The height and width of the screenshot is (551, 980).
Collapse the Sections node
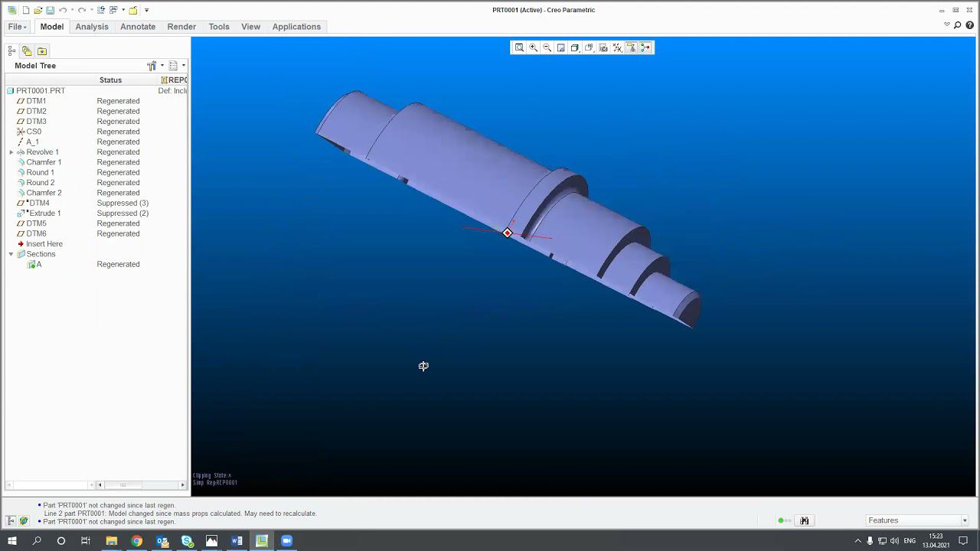[11, 254]
